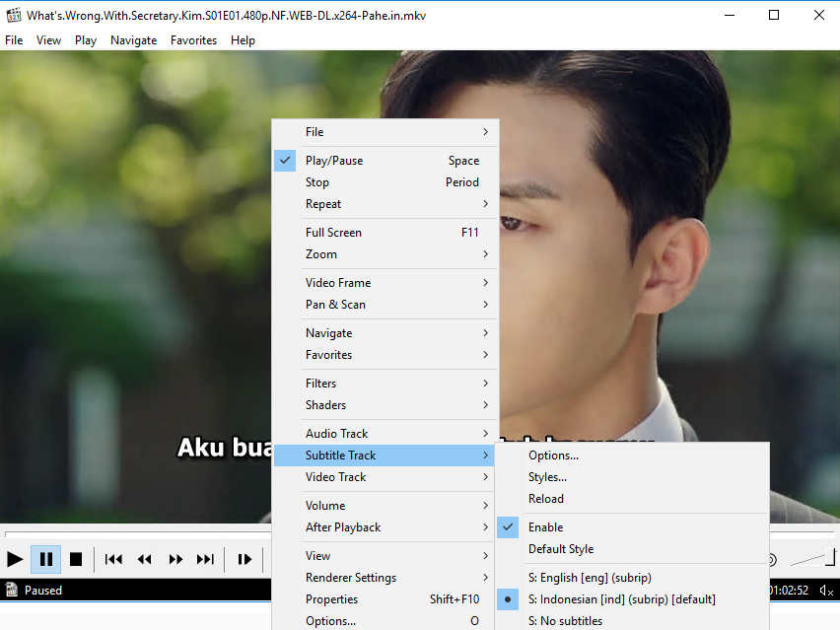This screenshot has width=840, height=630.
Task: Click Stop in the context menu
Action: pos(385,182)
